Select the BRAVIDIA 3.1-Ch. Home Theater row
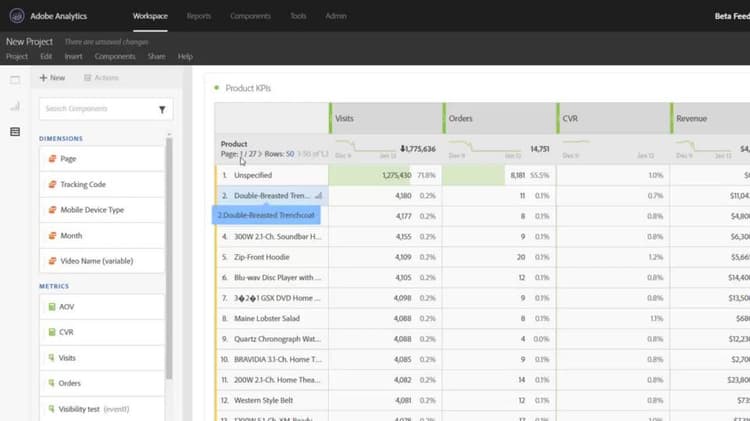 [272, 359]
